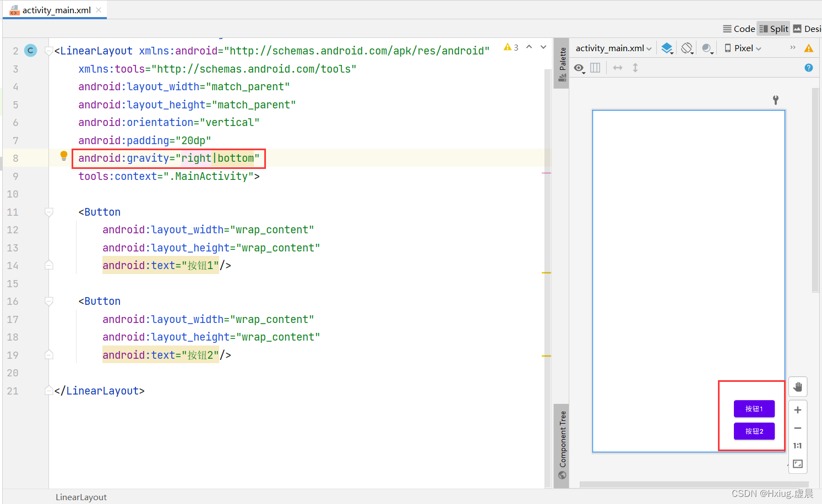
Task: Click the android:text="按钮2" attribute
Action: 161,355
